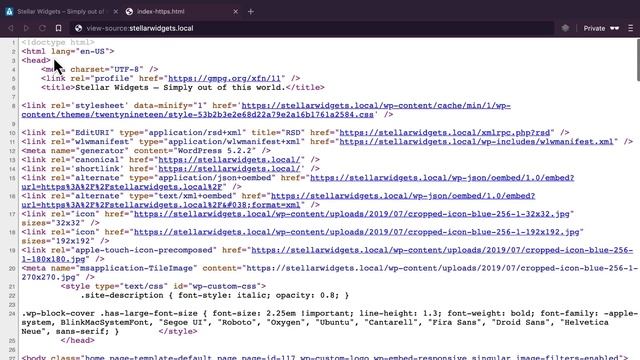Click line number 24 in the gutter
640x360 pixels.
tap(12, 314)
